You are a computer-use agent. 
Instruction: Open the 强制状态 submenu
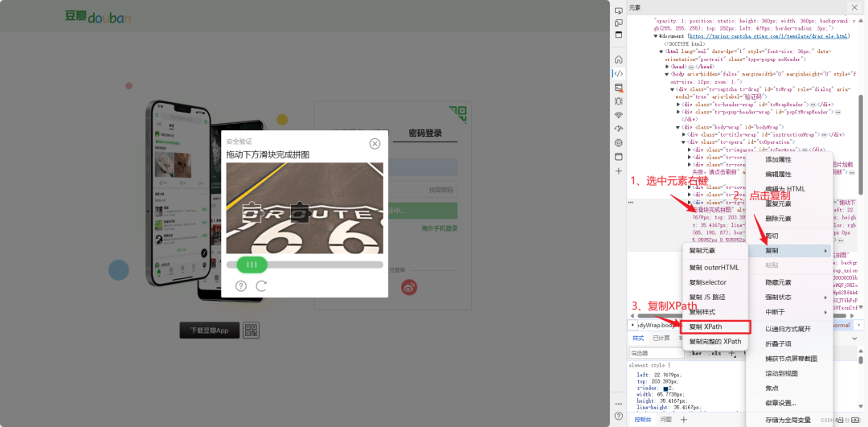click(x=789, y=298)
